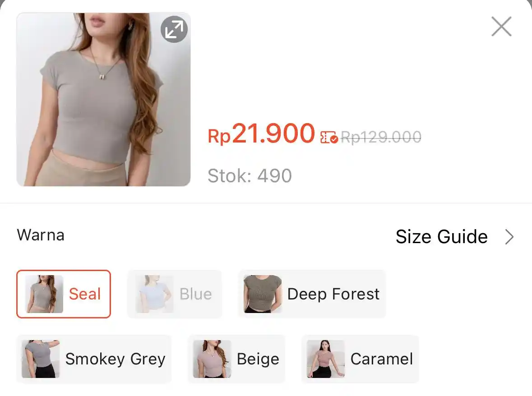This screenshot has height=396, width=532.
Task: Click the X to close the variant panel
Action: coord(501,27)
